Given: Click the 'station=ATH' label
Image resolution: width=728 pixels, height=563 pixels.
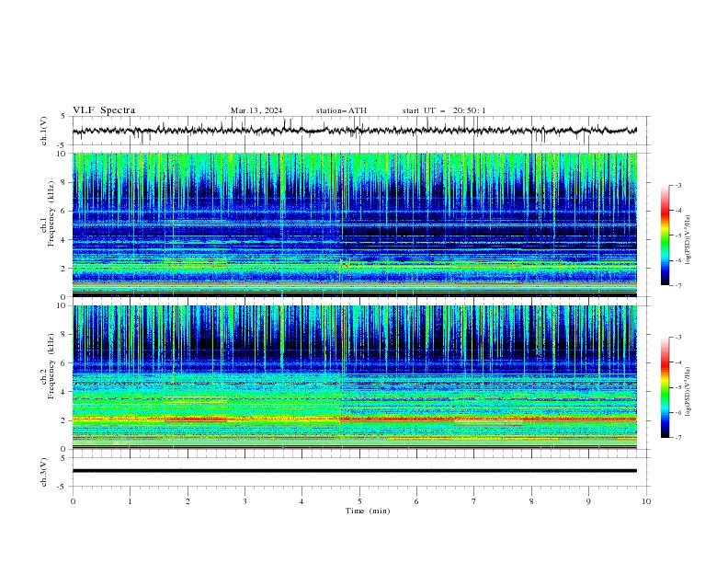Looking at the screenshot, I should 341,110.
